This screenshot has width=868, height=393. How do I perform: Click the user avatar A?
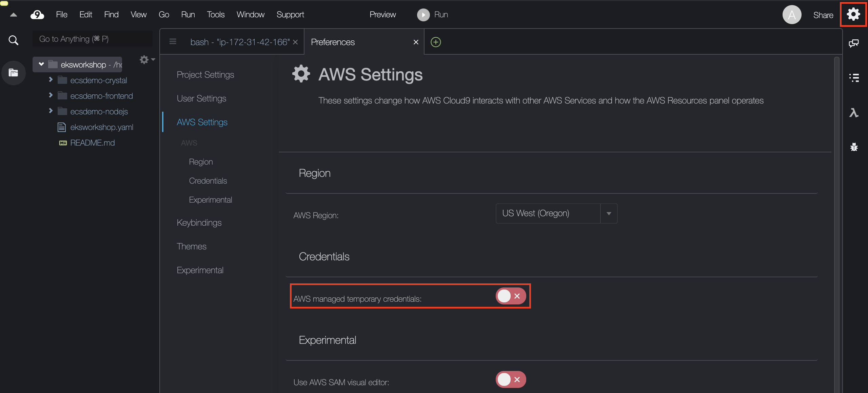[x=792, y=15]
